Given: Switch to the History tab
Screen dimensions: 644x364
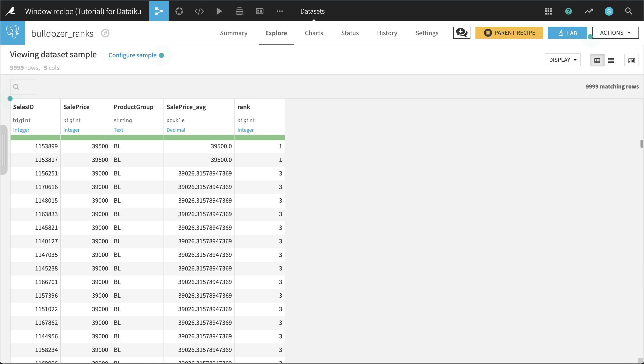Looking at the screenshot, I should 387,33.
